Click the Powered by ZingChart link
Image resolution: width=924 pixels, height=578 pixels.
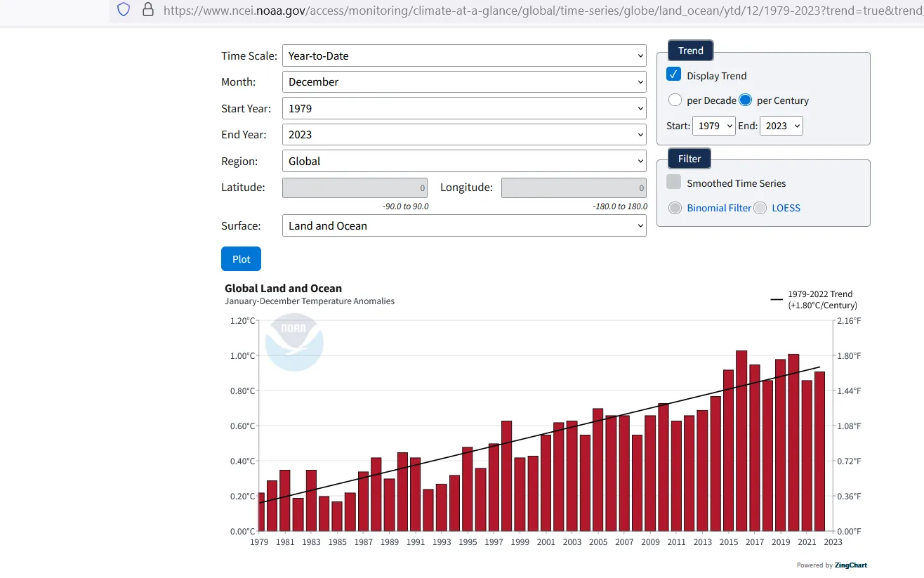pos(831,565)
